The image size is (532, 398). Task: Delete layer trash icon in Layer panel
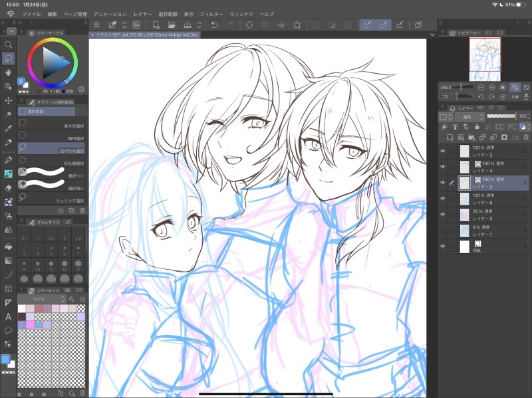(526, 138)
